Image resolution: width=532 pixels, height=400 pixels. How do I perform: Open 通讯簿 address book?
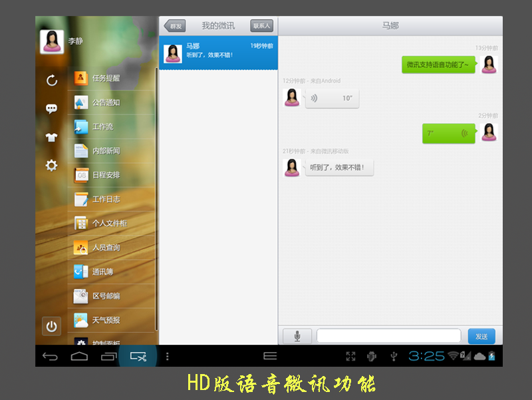111,272
